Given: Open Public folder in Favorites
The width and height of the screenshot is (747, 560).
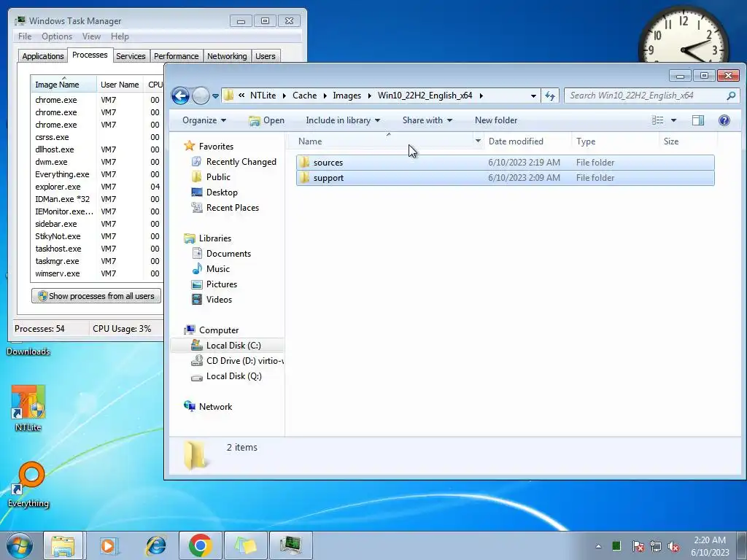Looking at the screenshot, I should click(218, 177).
